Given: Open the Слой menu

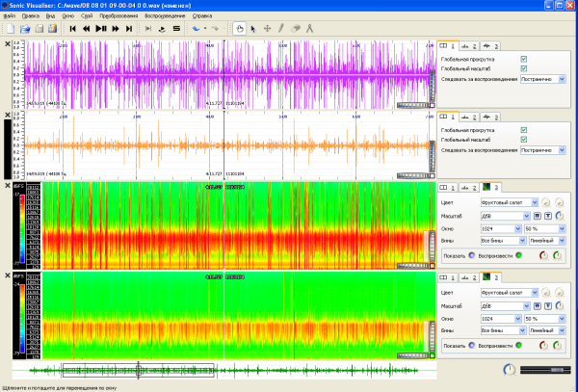Looking at the screenshot, I should (87, 15).
